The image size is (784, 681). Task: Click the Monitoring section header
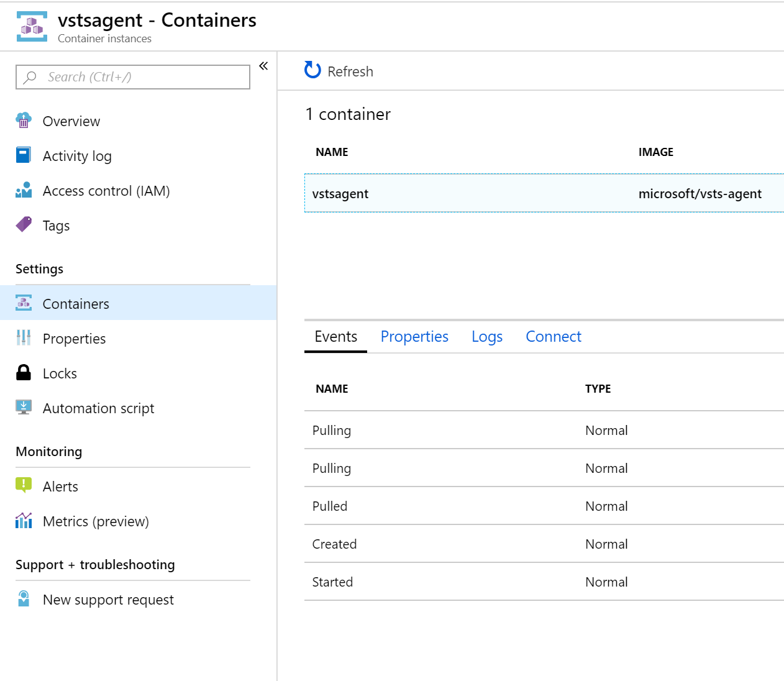click(x=48, y=452)
